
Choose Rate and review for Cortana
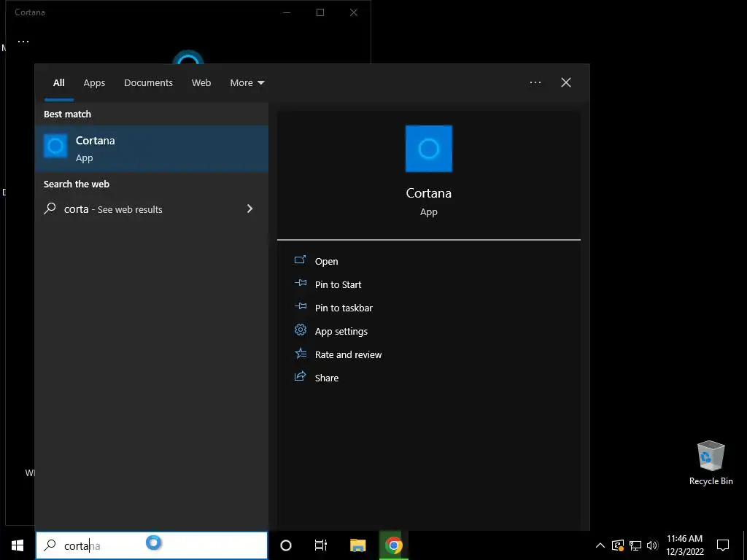[x=348, y=354]
